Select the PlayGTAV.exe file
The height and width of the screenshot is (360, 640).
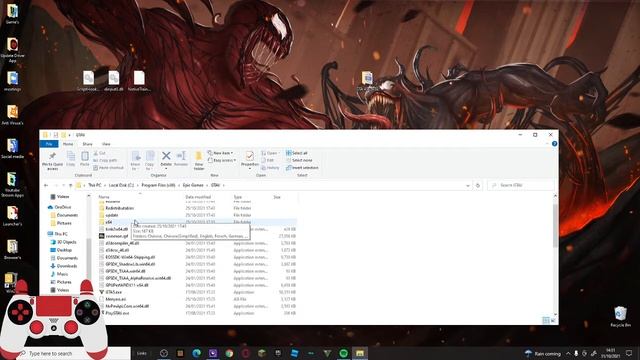[114, 313]
